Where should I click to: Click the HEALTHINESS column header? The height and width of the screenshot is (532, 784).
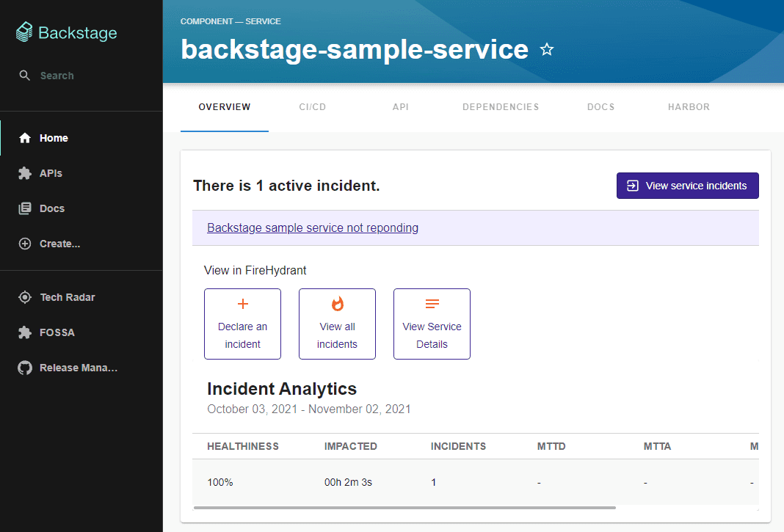(x=243, y=446)
